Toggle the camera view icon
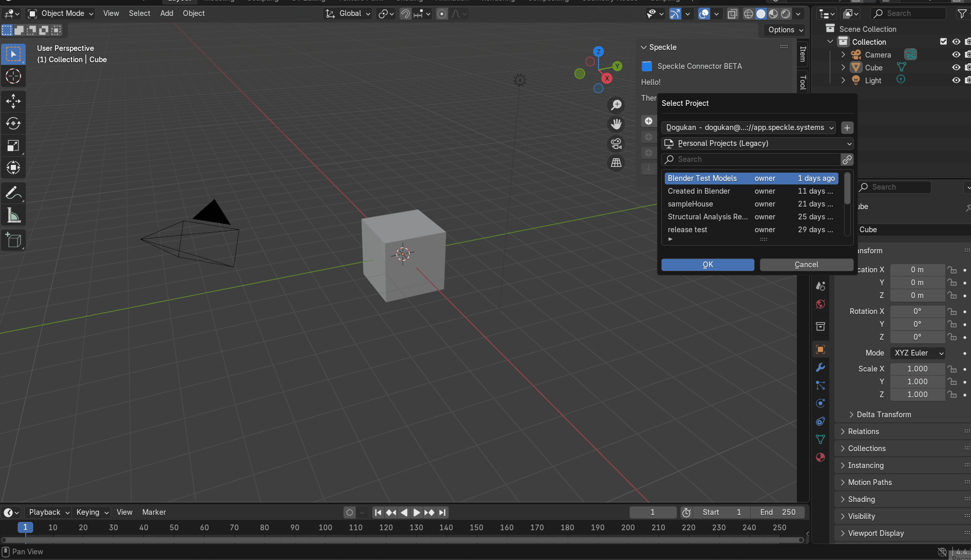 coord(616,143)
